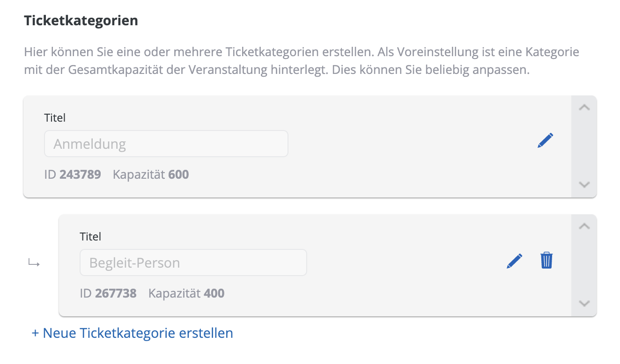This screenshot has height=364, width=620.
Task: Focus the Begleit-Person title input field
Action: (193, 262)
